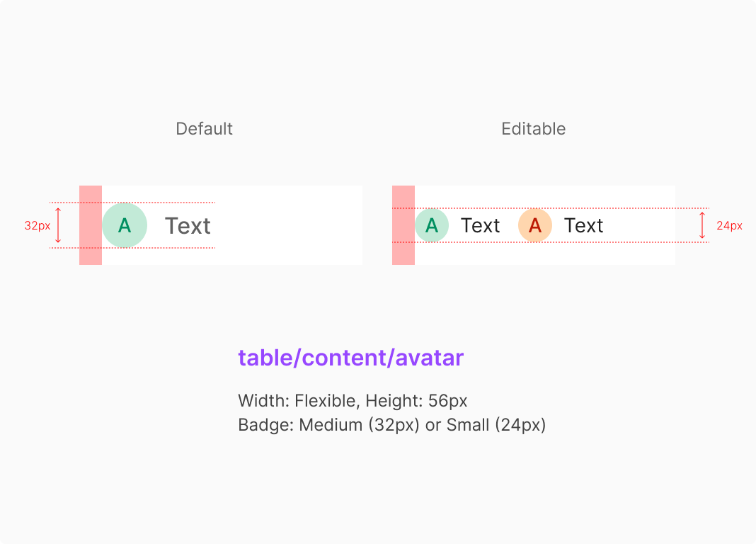The image size is (756, 544).
Task: Click "Text" beside the small green avatar
Action: click(480, 225)
